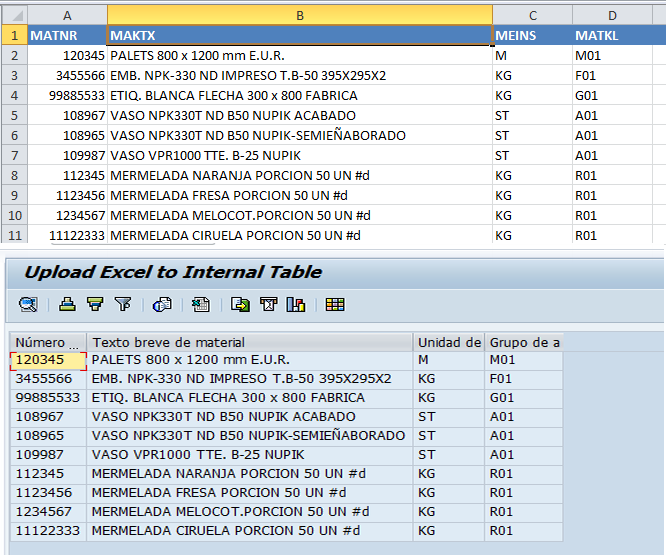Select Excel row 1 header

15,35
